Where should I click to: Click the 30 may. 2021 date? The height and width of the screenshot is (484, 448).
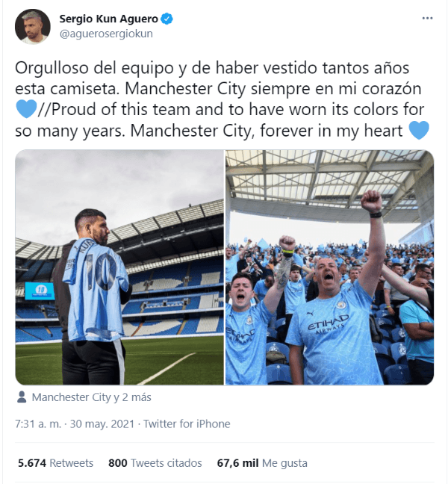pos(102,423)
